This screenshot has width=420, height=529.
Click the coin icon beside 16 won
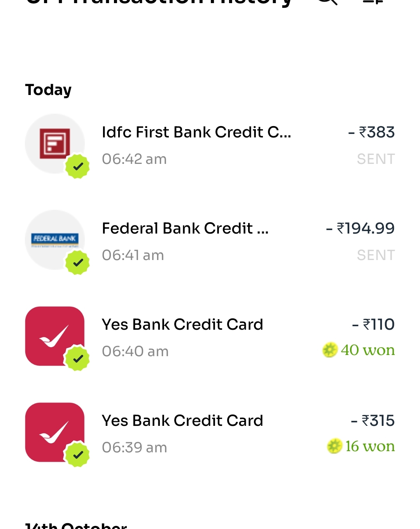334,446
